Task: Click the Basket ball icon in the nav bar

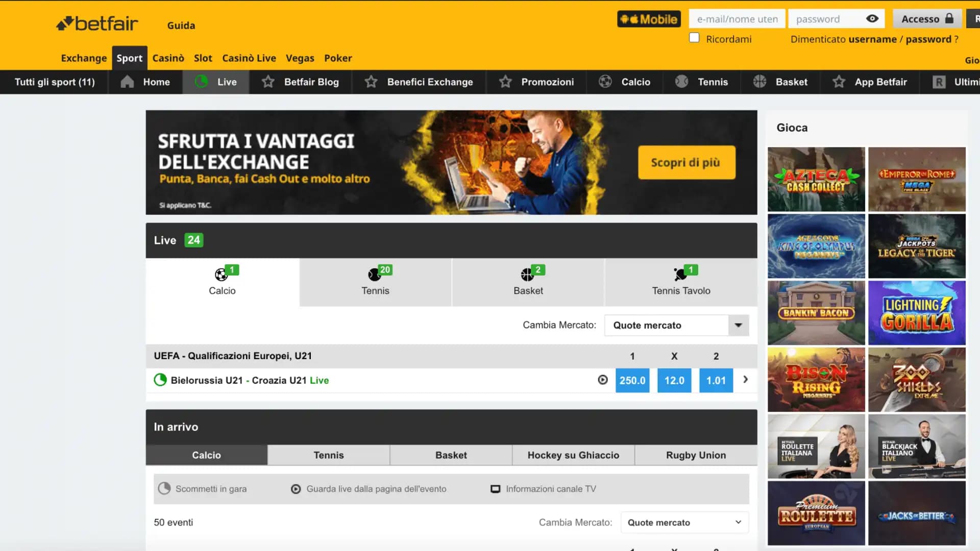Action: [x=759, y=82]
